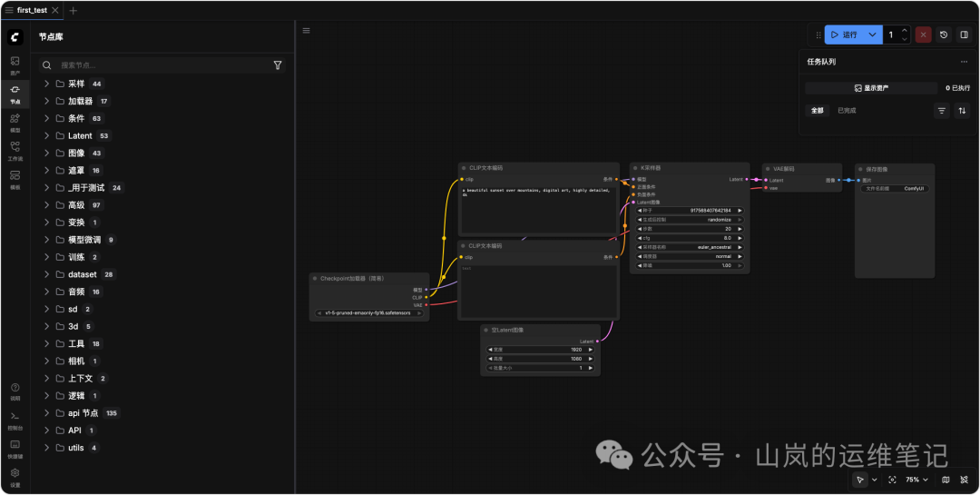
Task: Click the filter funnel icon in node search
Action: click(278, 65)
